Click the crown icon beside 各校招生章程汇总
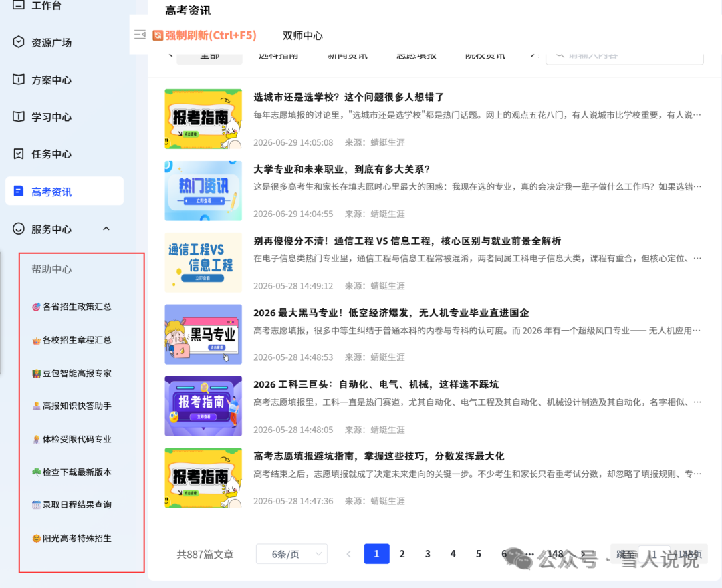The width and height of the screenshot is (722, 588). click(36, 341)
